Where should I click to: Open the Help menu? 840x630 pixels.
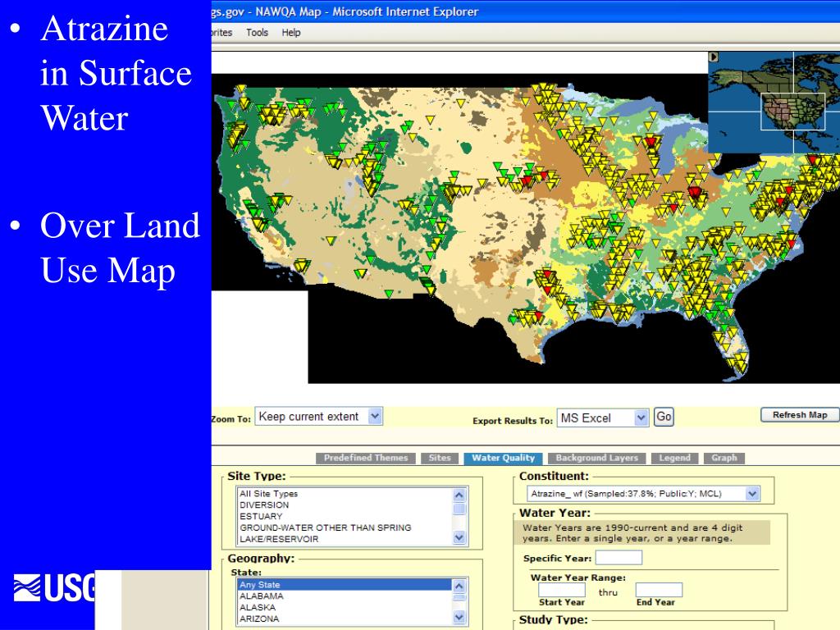tap(291, 33)
